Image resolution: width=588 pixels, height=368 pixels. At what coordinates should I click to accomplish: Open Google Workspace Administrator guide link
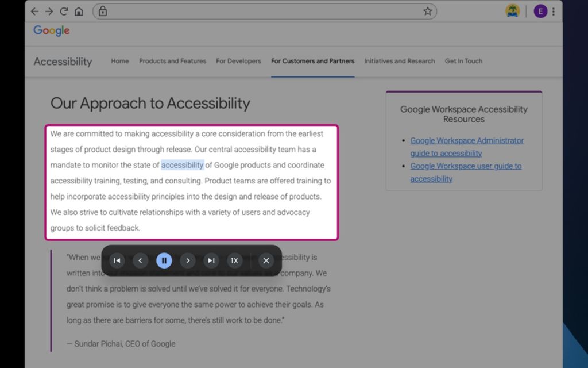tap(467, 147)
